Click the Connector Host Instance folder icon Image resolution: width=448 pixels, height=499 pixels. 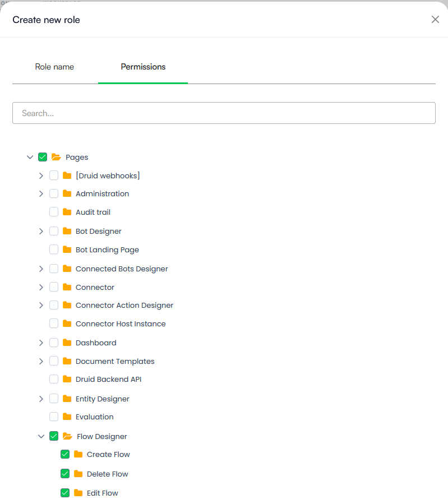click(x=67, y=324)
